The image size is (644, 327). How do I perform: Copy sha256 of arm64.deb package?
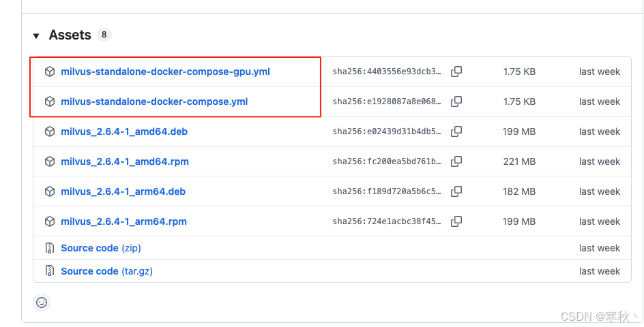click(x=456, y=191)
